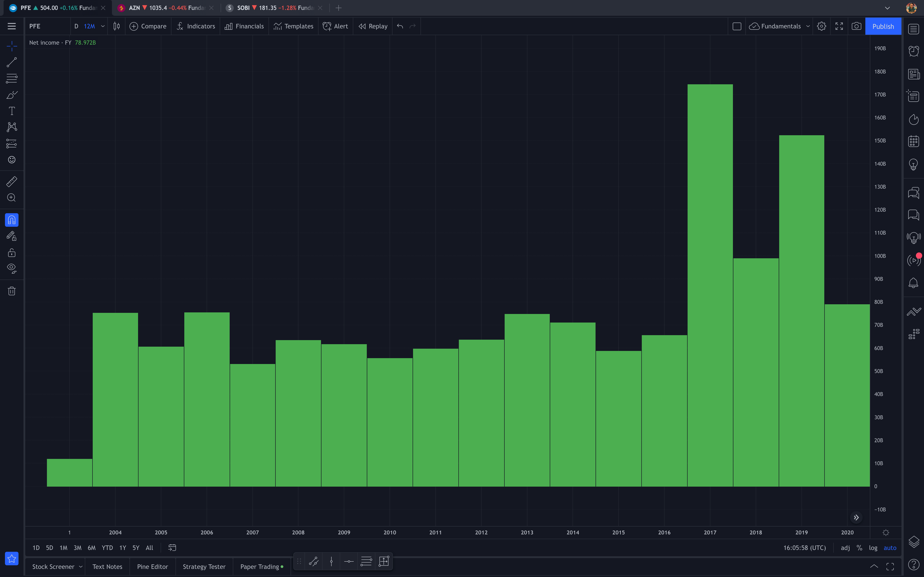Click the Publish button
924x577 pixels.
883,26
